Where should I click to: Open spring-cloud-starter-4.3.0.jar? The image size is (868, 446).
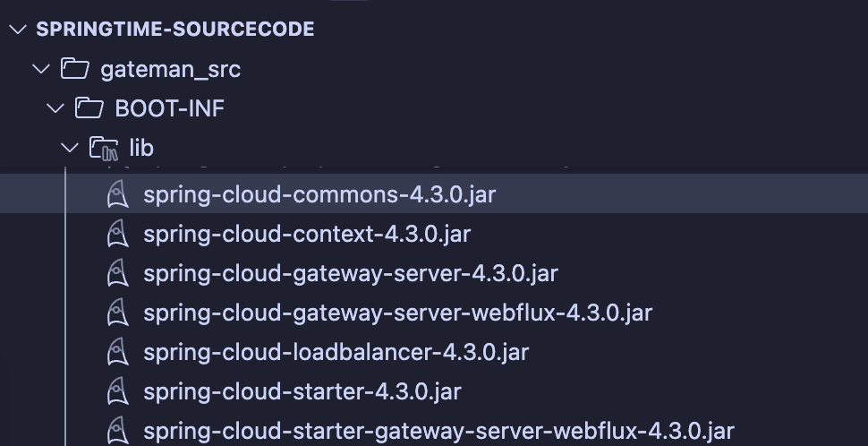[302, 391]
